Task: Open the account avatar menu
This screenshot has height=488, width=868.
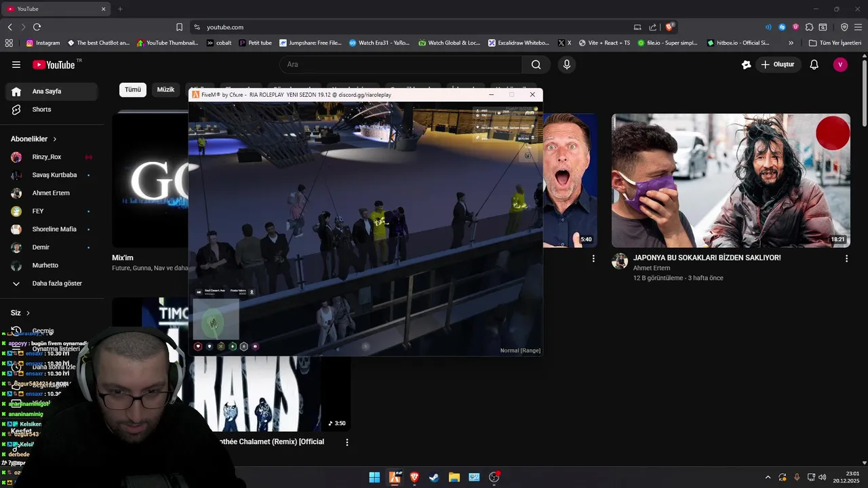Action: pos(840,64)
